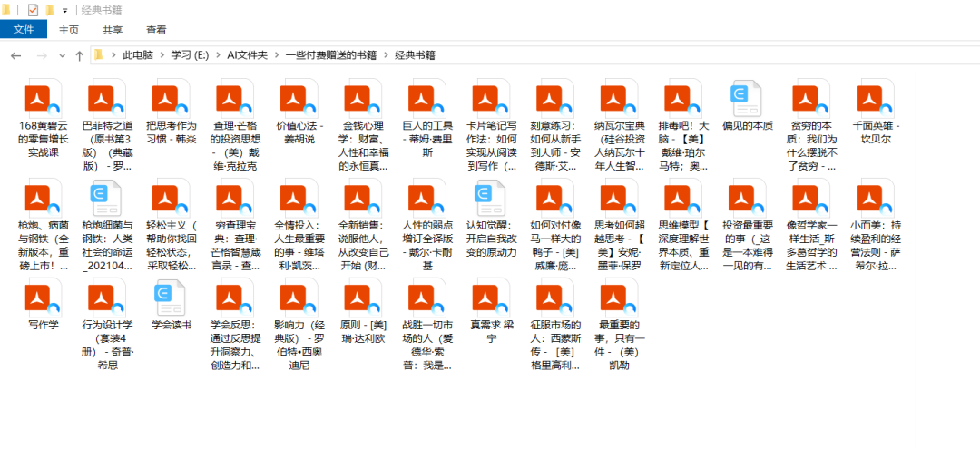
Task: Select 枪炮、病菌与钢铁 PDF file icon
Action: (44, 198)
